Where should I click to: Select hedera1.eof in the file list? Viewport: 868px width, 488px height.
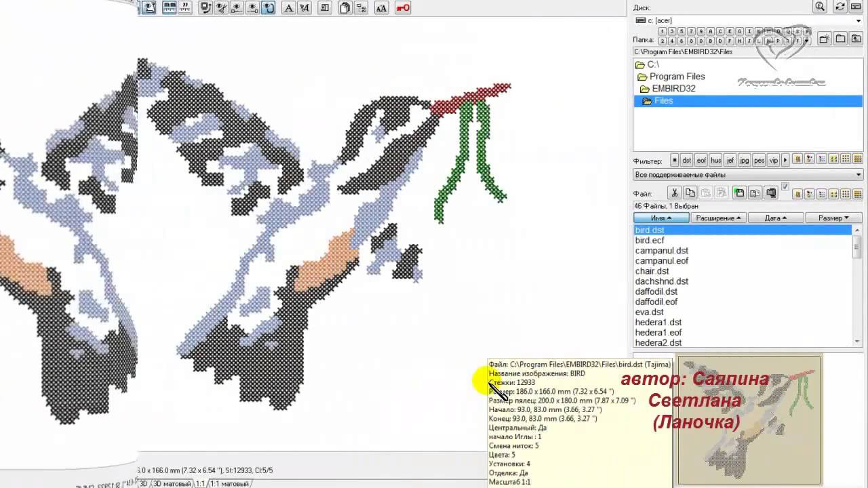658,333
